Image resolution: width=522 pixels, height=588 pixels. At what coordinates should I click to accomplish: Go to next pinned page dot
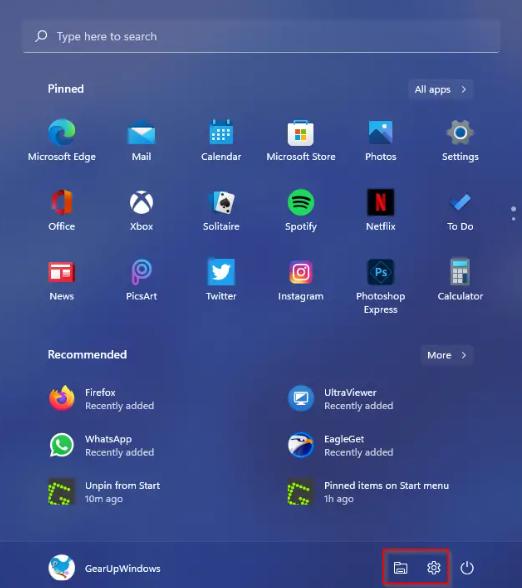click(513, 219)
